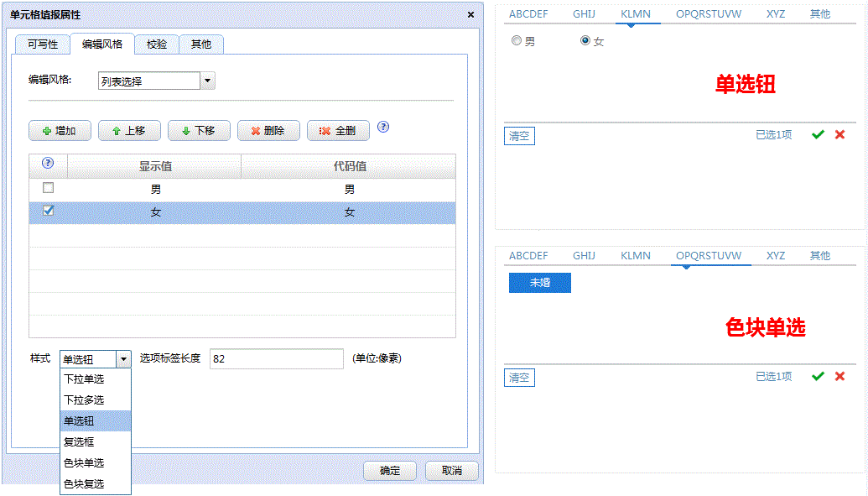Click the help icon in table header
The height and width of the screenshot is (496, 868).
pyautogui.click(x=48, y=164)
